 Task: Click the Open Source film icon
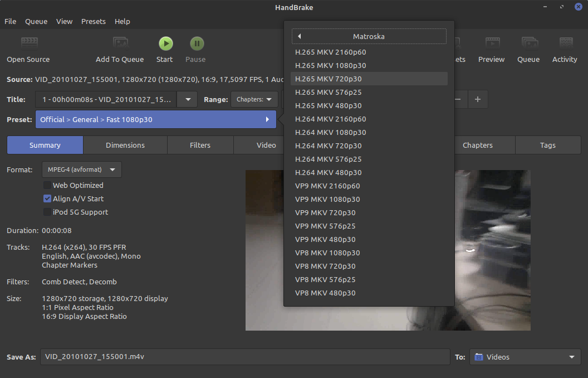pyautogui.click(x=29, y=43)
